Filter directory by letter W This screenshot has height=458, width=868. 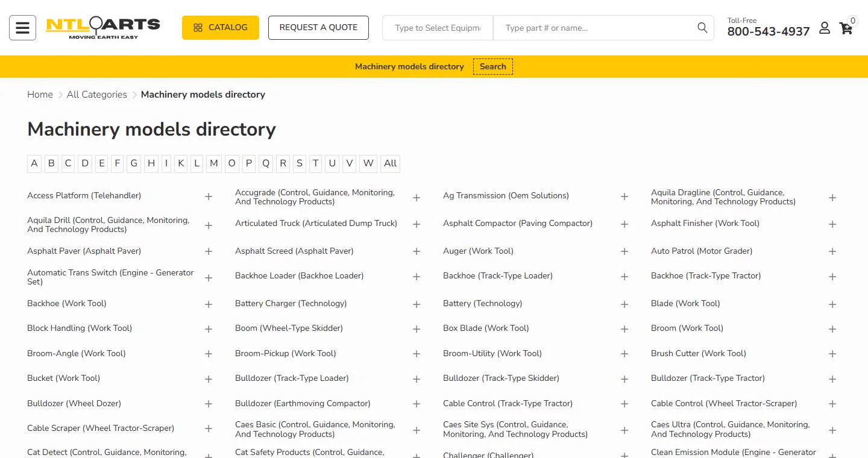368,163
